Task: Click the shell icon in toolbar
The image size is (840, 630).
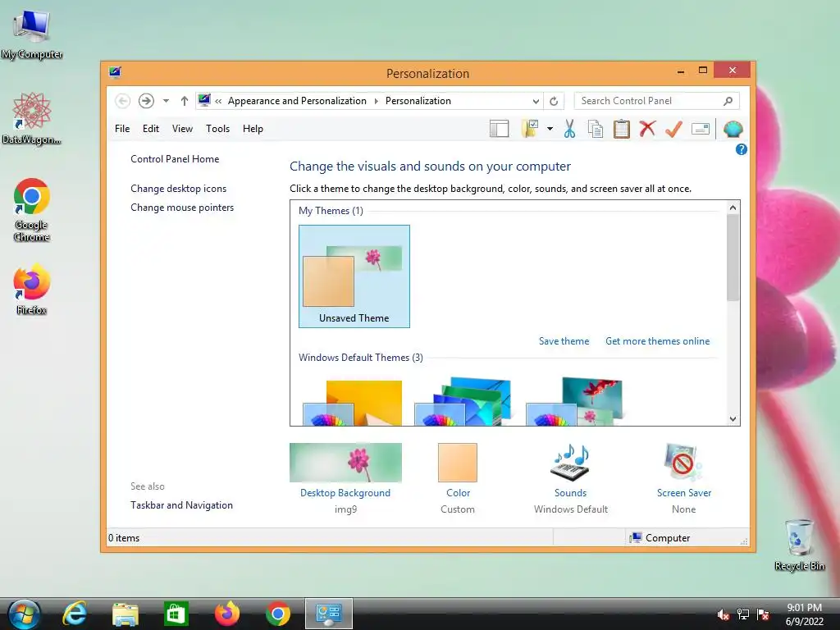Action: pos(733,129)
